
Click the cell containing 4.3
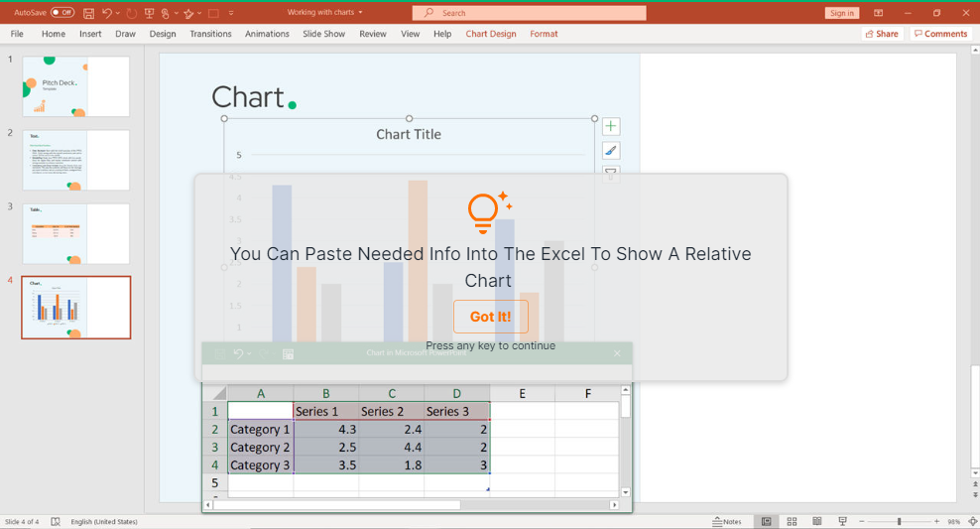pos(325,430)
